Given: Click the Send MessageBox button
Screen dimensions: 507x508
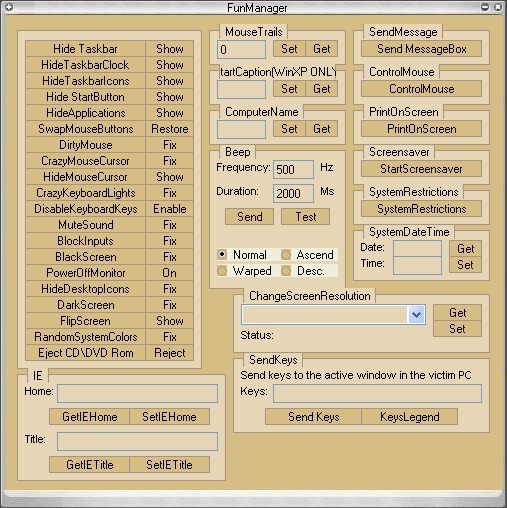Looking at the screenshot, I should pyautogui.click(x=421, y=49).
